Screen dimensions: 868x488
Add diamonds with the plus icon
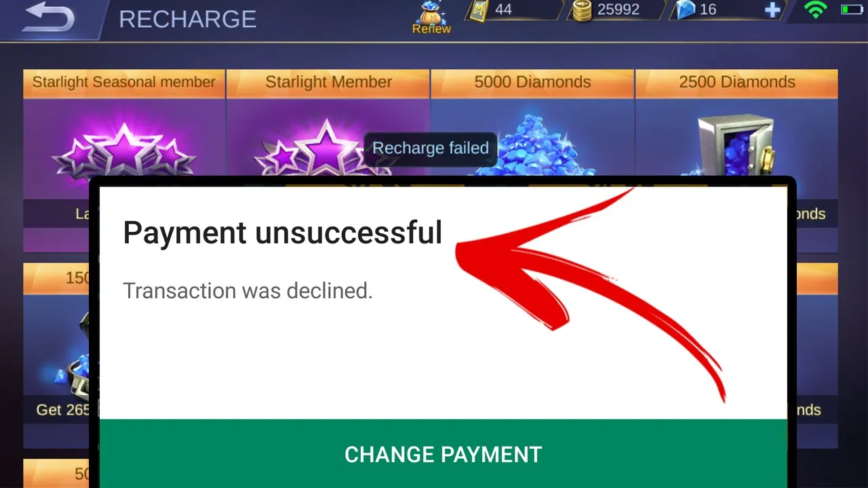772,10
